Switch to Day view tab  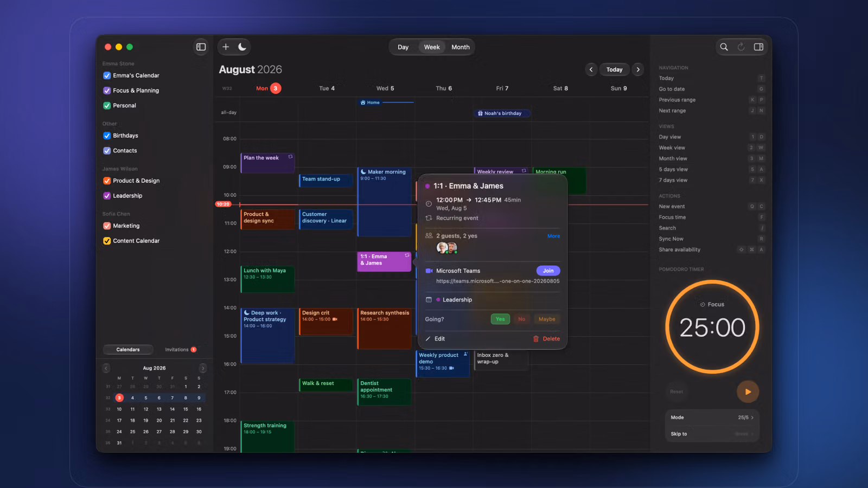[x=403, y=47]
